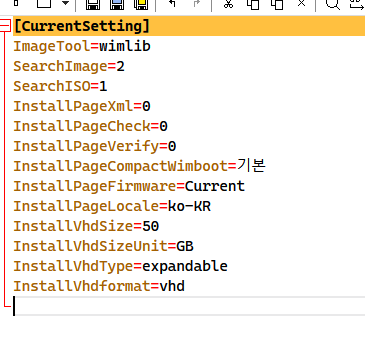Click the blue floppy disk save icon
The image size is (365, 363).
pyautogui.click(x=117, y=4)
